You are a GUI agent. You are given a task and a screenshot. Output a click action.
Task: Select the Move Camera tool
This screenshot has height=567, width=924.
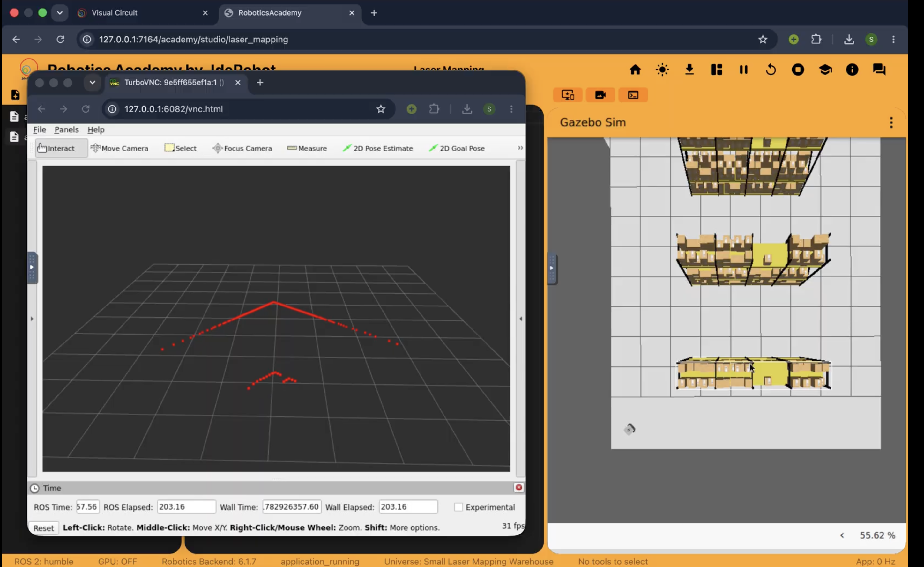coord(119,148)
